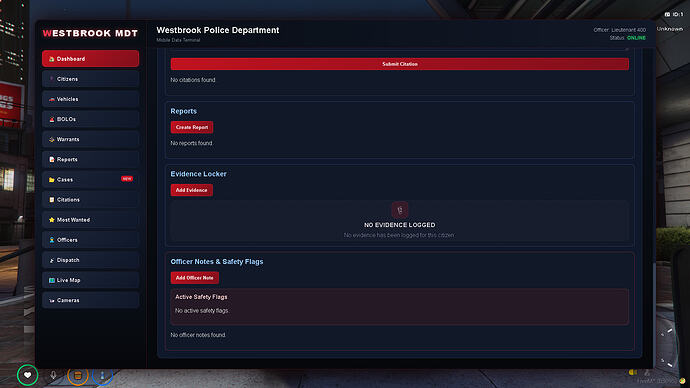The image size is (690, 388).
Task: Click the NEW badge on Cases
Action: [127, 179]
